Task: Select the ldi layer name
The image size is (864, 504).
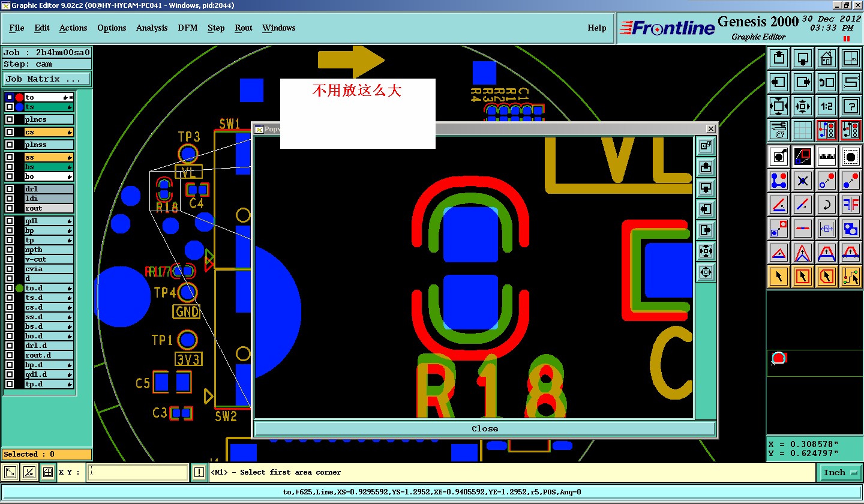Action: (x=49, y=199)
